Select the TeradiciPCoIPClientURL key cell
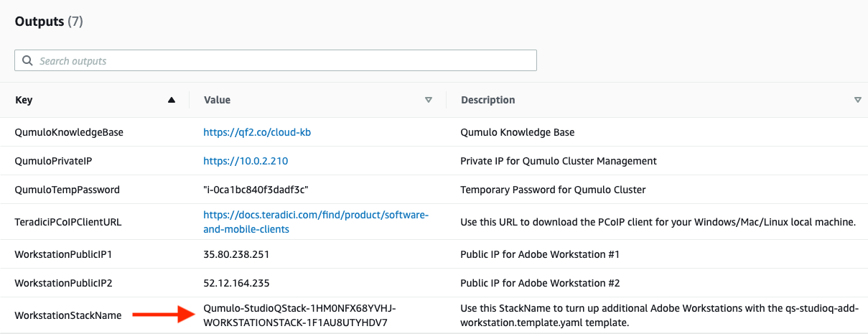This screenshot has height=334, width=868. coord(68,222)
